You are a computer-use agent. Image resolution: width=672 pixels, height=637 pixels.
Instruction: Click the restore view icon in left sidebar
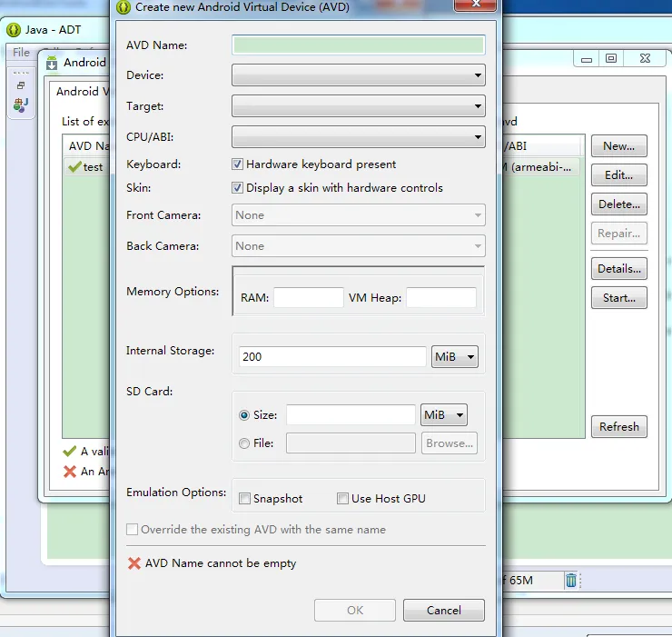tap(20, 85)
